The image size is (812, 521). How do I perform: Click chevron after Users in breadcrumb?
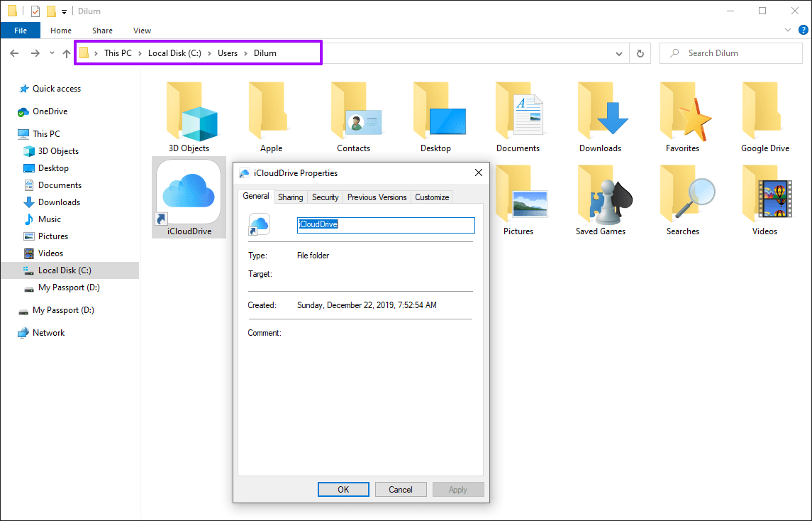point(245,53)
